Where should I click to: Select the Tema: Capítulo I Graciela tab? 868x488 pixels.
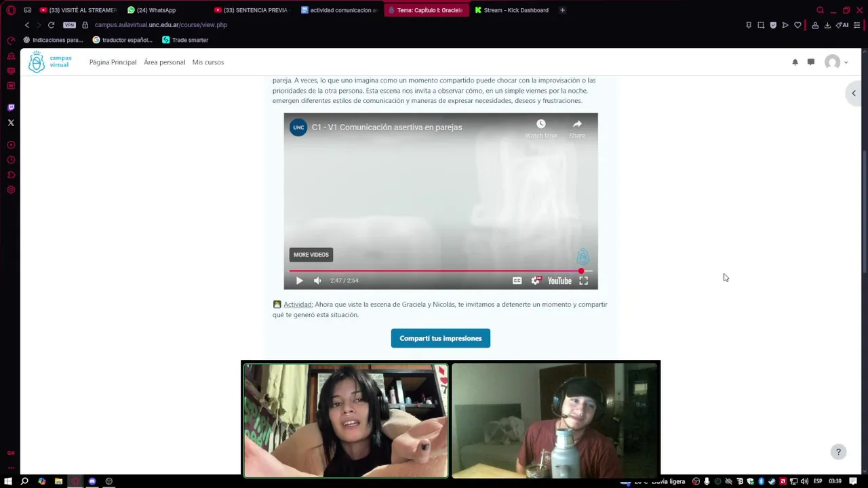(x=426, y=10)
